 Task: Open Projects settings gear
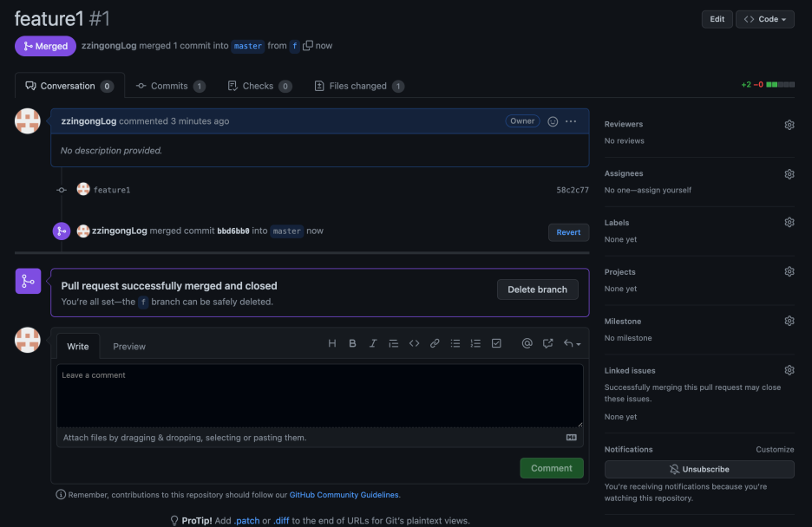tap(789, 271)
